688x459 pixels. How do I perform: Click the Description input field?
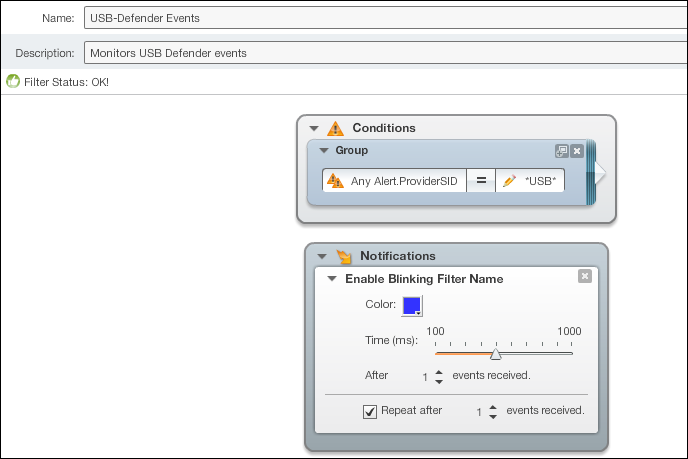[x=386, y=53]
